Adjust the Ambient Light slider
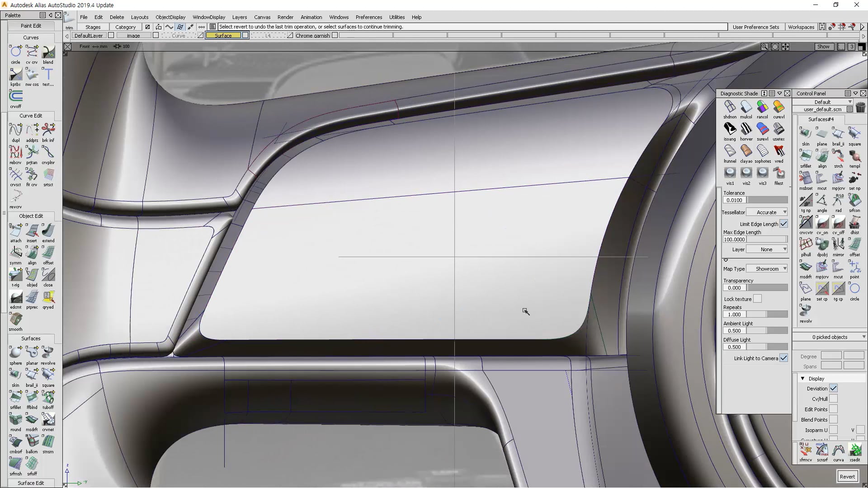 coord(766,330)
